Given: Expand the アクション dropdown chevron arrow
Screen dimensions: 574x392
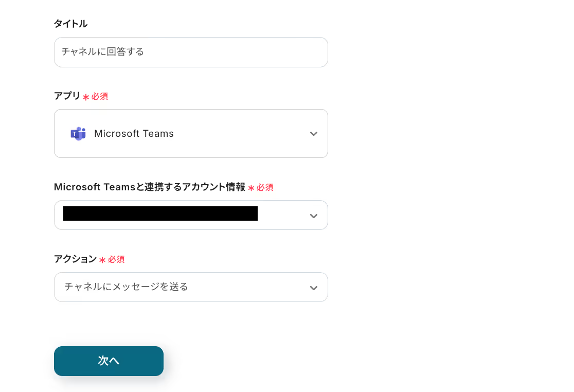Looking at the screenshot, I should pyautogui.click(x=314, y=288).
